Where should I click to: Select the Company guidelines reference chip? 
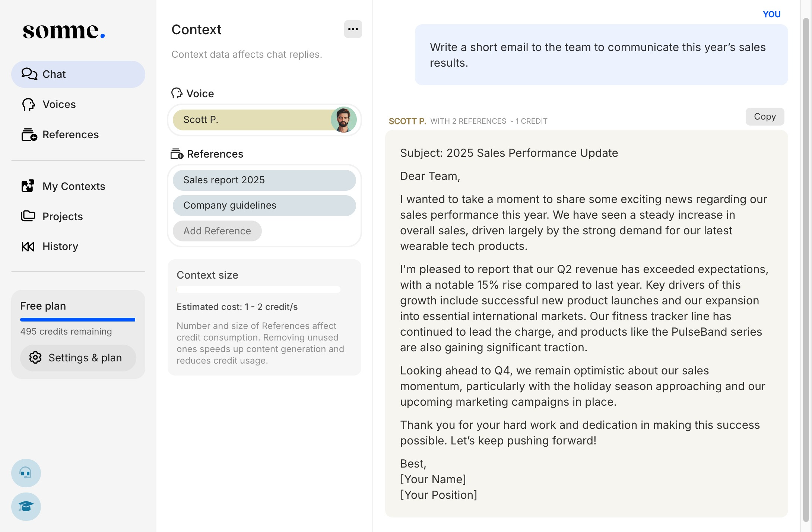[264, 205]
